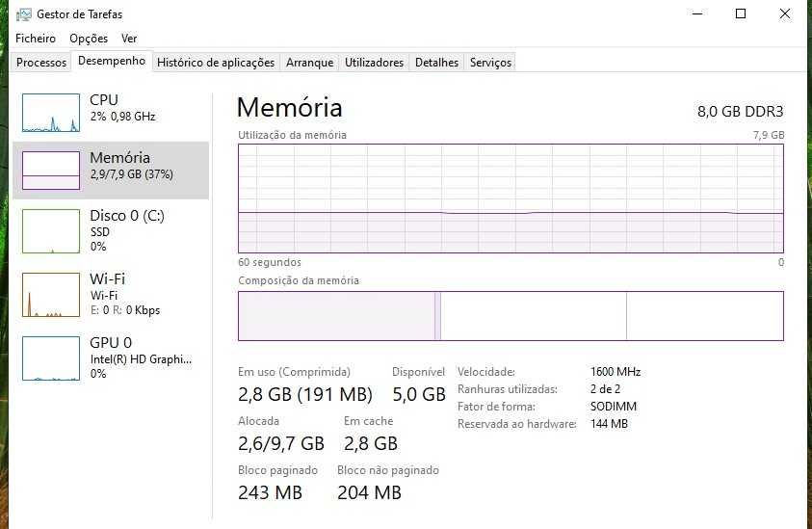Go to Histórico de aplicações tab

point(216,63)
